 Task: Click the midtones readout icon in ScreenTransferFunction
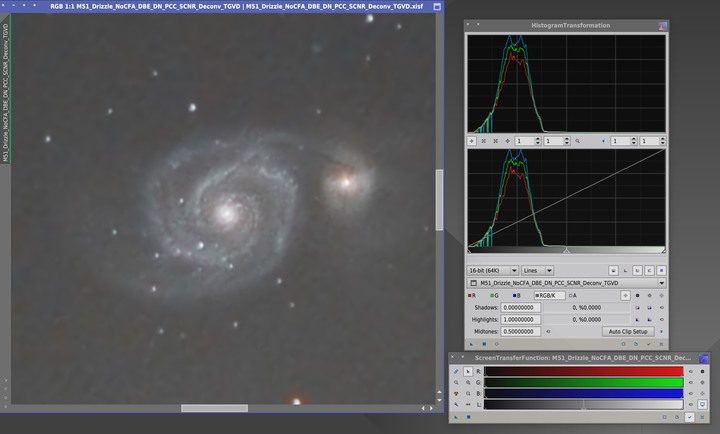[702, 382]
